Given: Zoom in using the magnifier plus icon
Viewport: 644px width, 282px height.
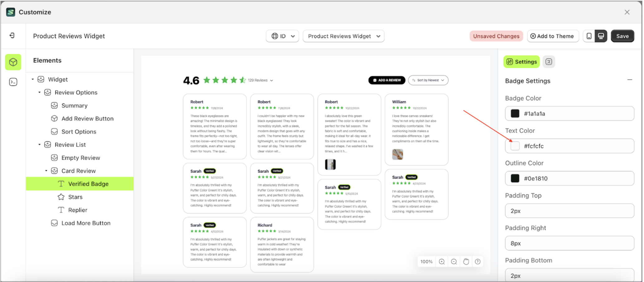Looking at the screenshot, I should tap(442, 261).
